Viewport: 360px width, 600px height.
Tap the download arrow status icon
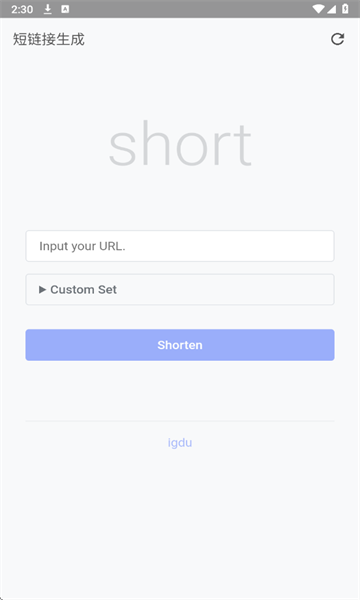coord(47,9)
